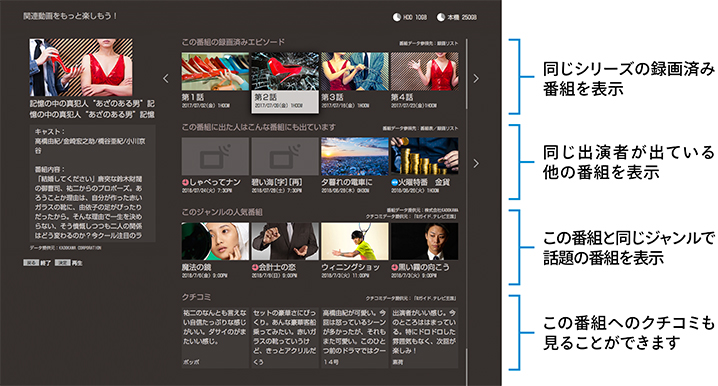Image resolution: width=718 pixels, height=386 pixels.
Task: Show previous recorded episodes with left chevron
Action: click(166, 79)
